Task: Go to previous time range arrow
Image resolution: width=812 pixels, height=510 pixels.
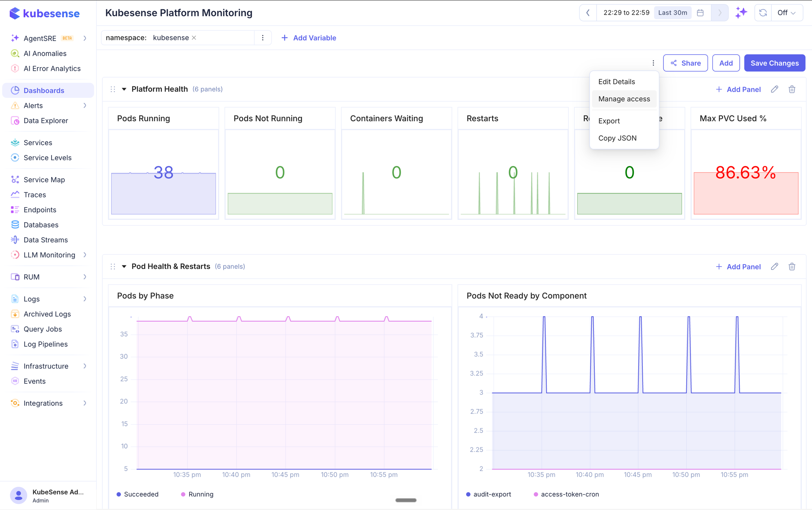Action: click(x=588, y=13)
